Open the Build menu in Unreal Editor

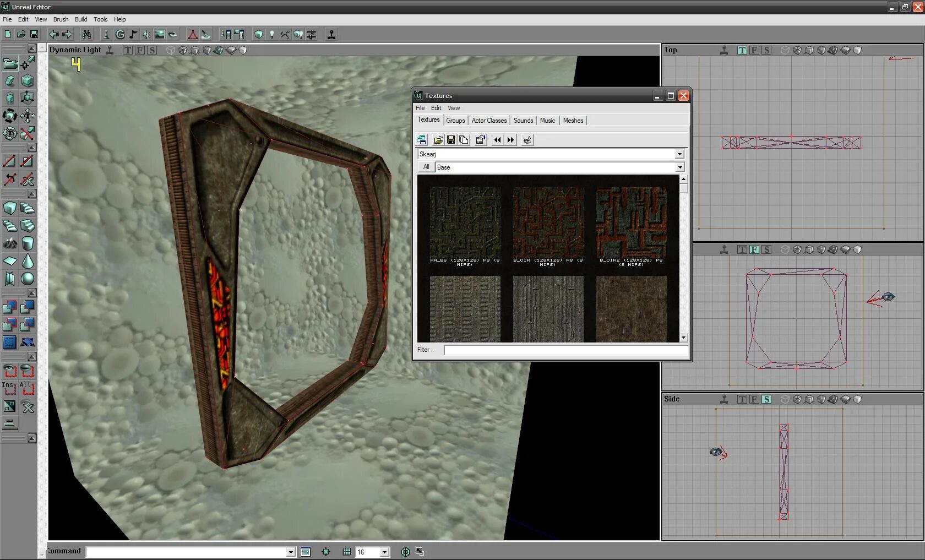tap(81, 19)
